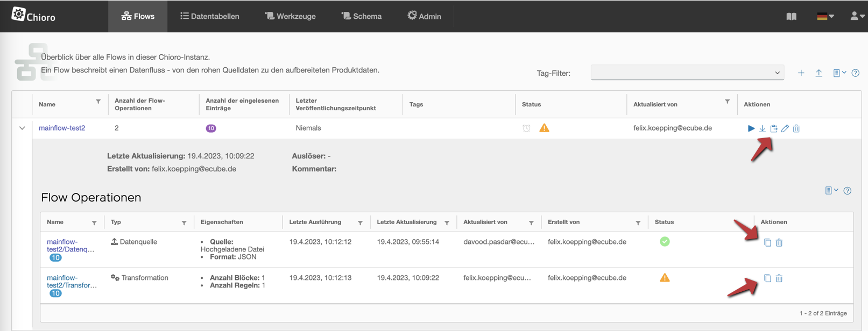This screenshot has height=331, width=868.
Task: Copy the Datenquelle flow operation
Action: tap(767, 243)
